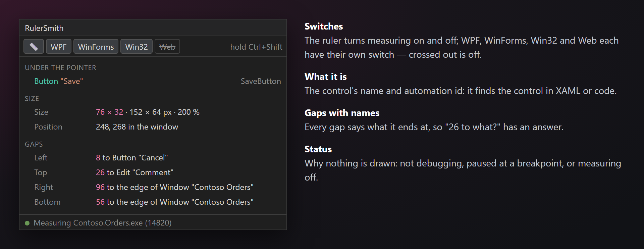Viewport: 644px width, 249px height.
Task: Click the 'Switches' heading
Action: [324, 26]
